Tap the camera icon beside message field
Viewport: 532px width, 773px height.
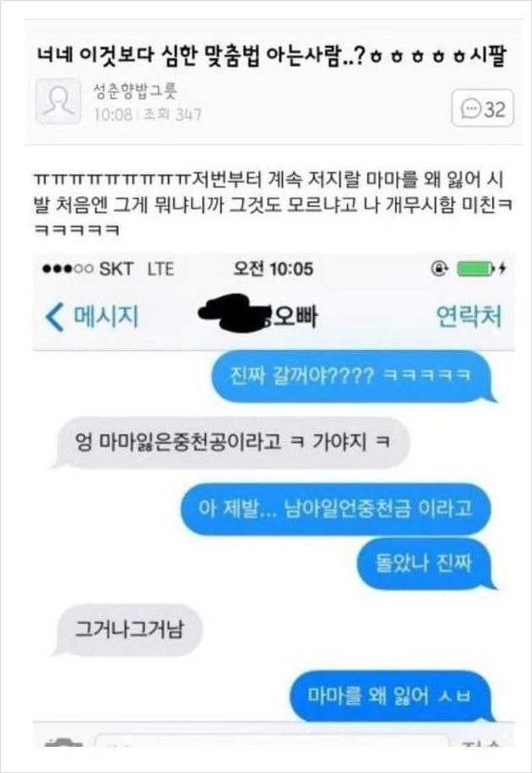pos(62,742)
